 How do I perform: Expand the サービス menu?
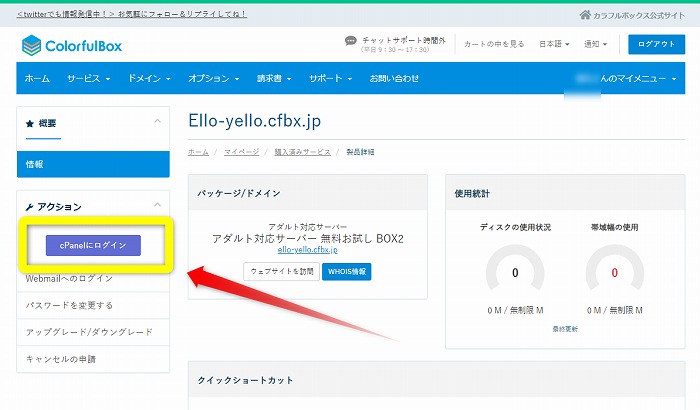[x=90, y=78]
